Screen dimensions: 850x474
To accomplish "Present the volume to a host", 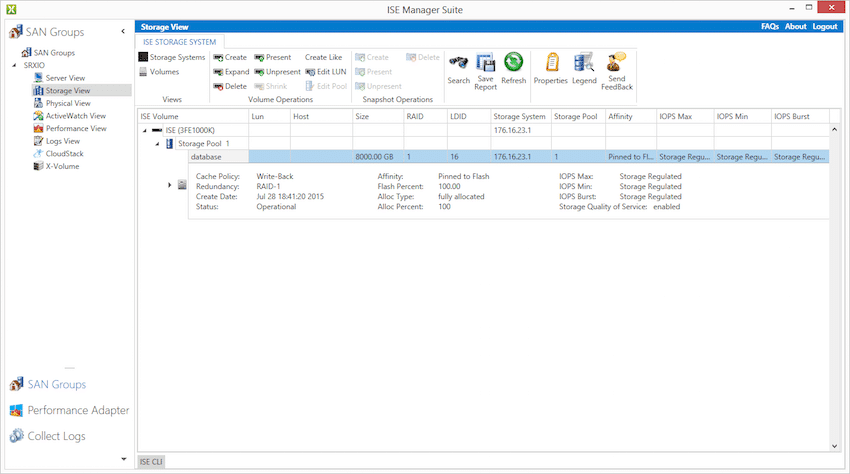I will pyautogui.click(x=273, y=57).
